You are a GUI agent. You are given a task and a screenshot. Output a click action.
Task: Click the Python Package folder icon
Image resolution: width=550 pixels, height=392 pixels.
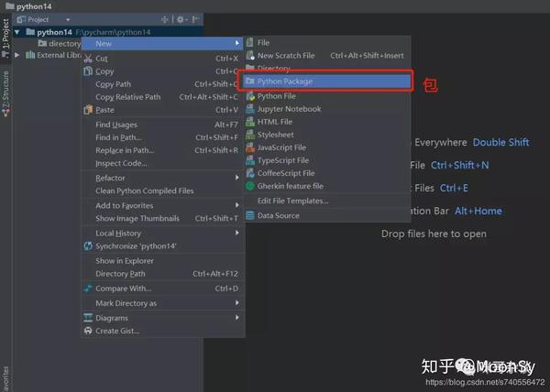[x=249, y=81]
